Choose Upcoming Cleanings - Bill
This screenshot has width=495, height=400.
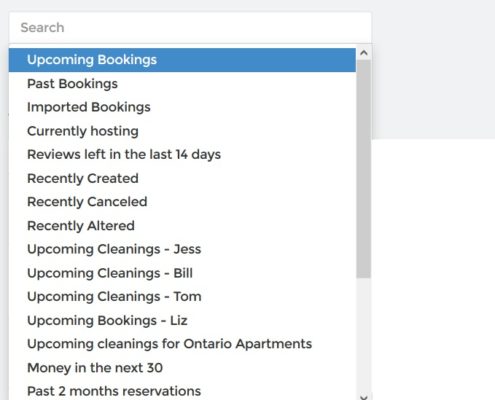[182, 273]
